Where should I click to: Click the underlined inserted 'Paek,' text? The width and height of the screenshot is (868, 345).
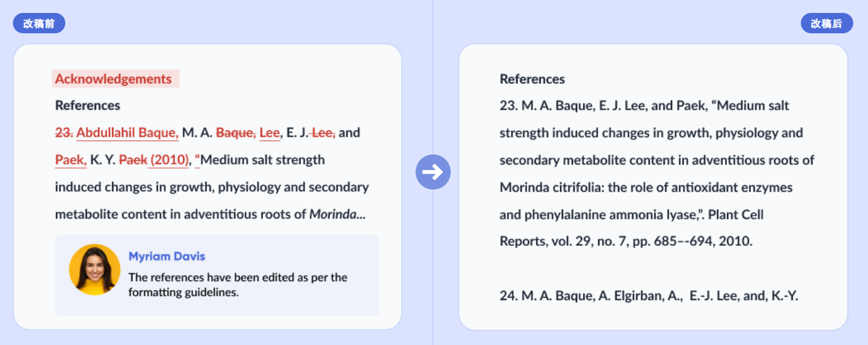pyautogui.click(x=71, y=160)
